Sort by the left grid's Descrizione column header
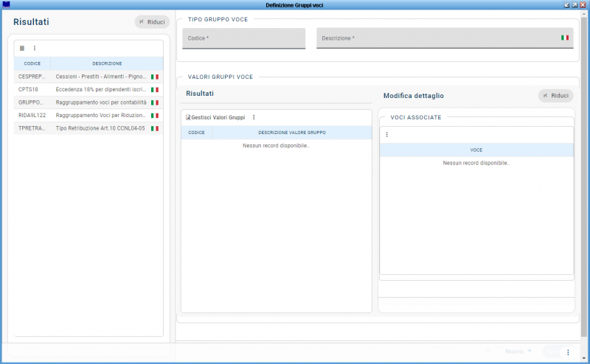The image size is (590, 364). click(x=107, y=63)
